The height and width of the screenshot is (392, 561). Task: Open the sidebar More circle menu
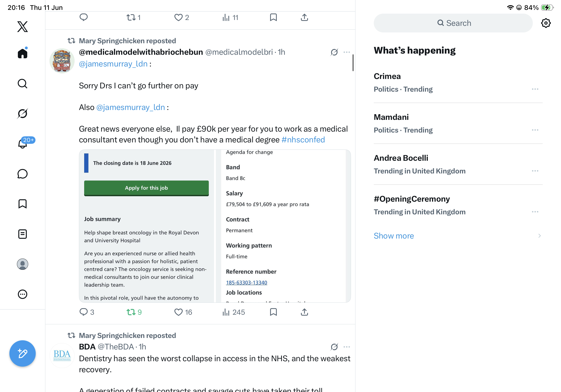[23, 294]
